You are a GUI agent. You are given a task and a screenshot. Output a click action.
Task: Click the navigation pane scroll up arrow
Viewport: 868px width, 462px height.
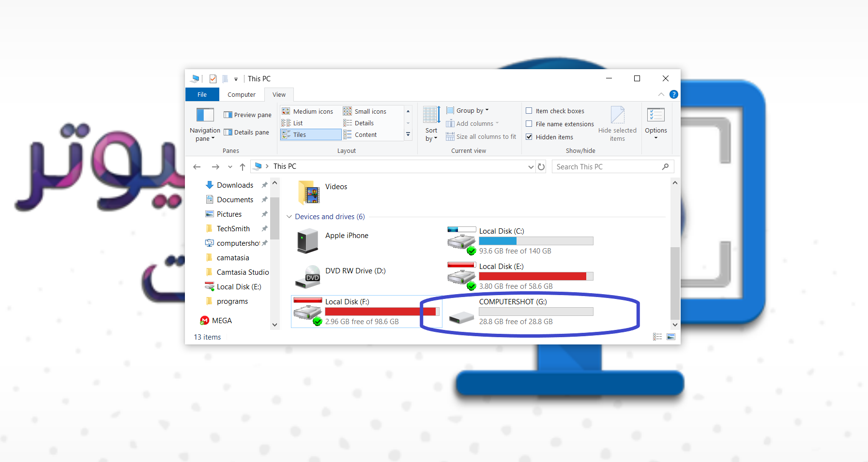275,183
